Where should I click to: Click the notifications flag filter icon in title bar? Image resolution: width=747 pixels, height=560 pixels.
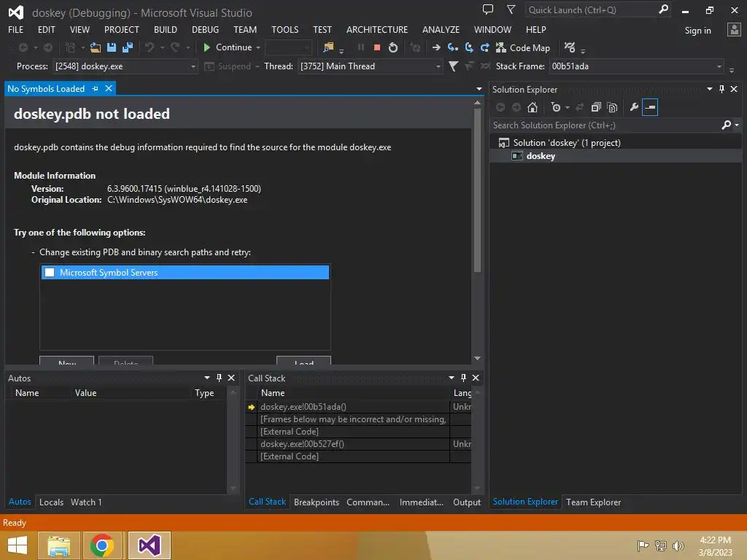(511, 9)
